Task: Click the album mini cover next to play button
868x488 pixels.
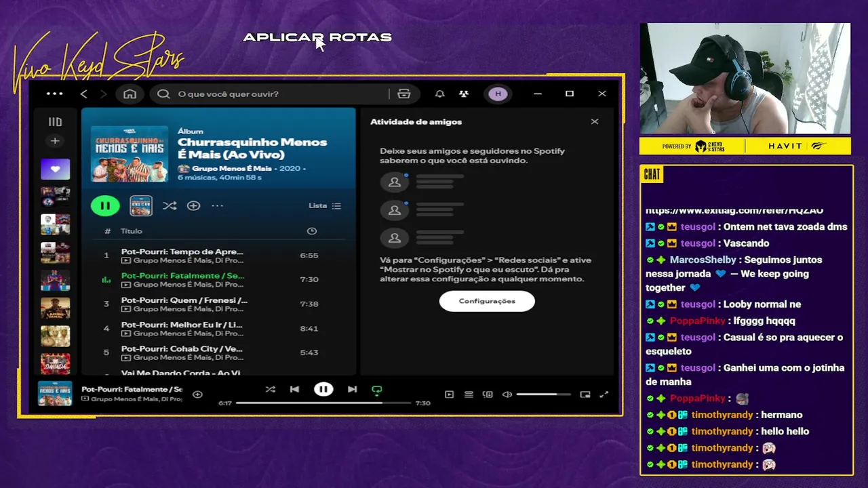Action: pos(141,205)
